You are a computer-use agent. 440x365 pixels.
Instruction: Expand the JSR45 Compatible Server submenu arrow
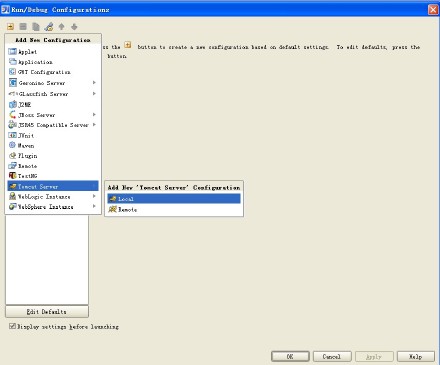94,125
